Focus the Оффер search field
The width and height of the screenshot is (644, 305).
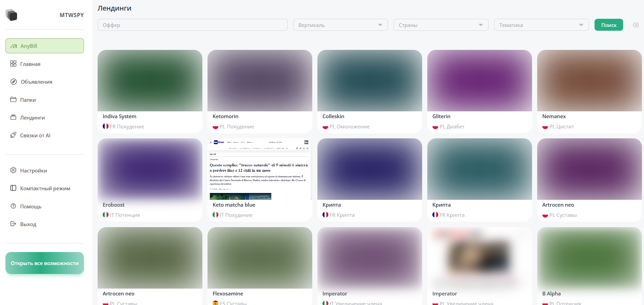192,25
